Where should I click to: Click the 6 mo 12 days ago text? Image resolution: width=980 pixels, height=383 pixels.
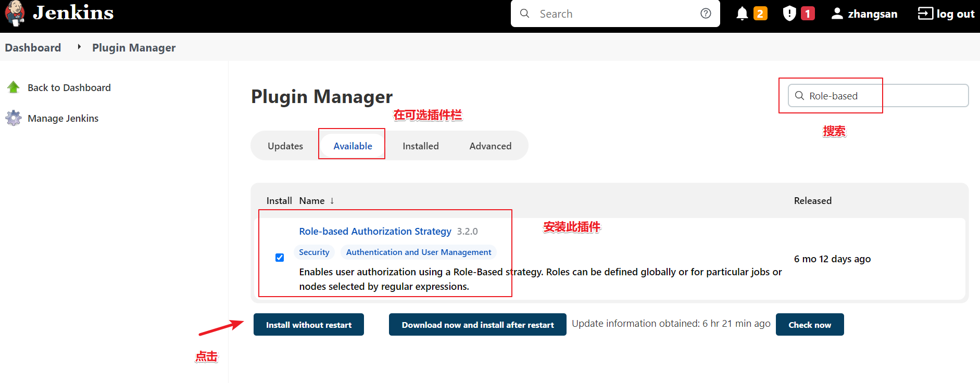click(832, 259)
